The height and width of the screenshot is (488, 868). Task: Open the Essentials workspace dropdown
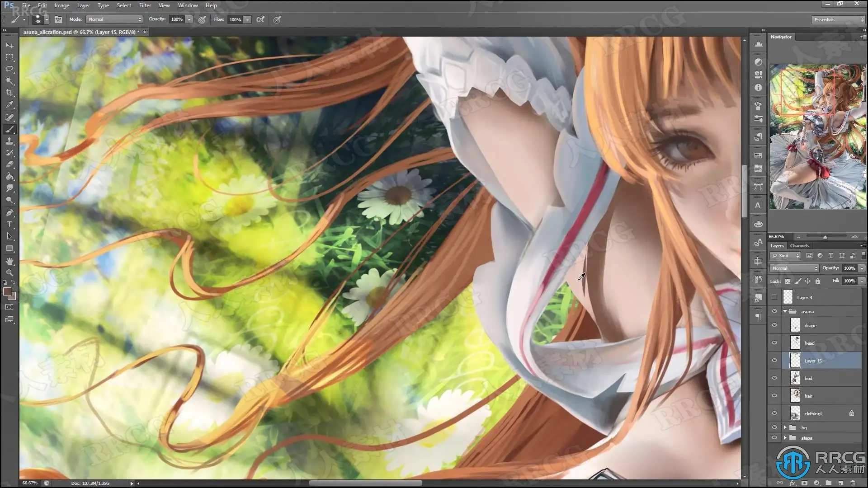[838, 20]
